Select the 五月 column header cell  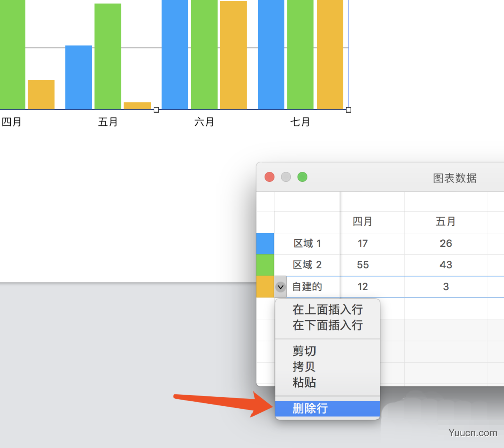446,222
